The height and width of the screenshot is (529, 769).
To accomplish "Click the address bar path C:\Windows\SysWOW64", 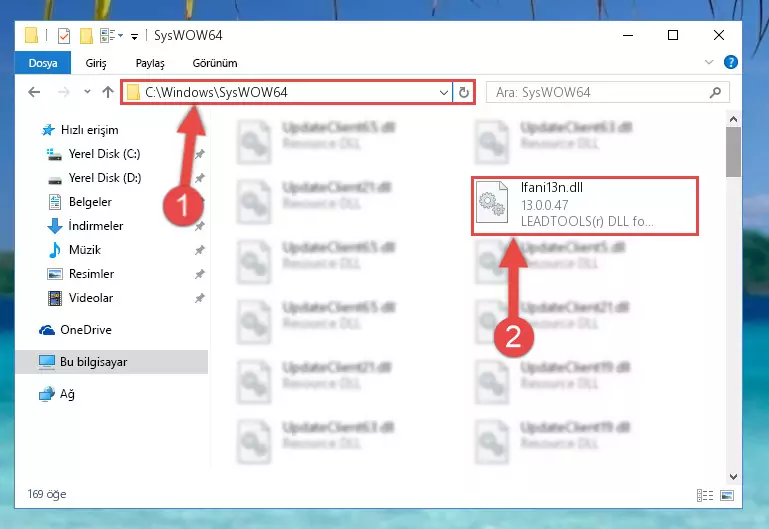I will point(216,92).
